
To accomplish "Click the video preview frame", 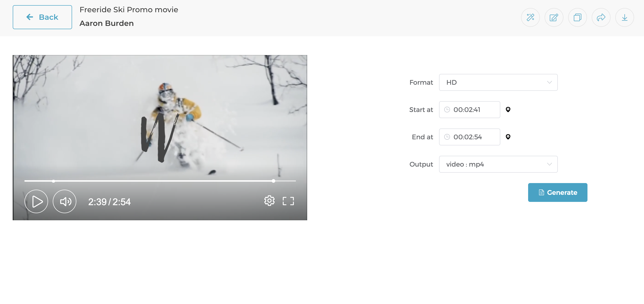I will click(x=160, y=112).
